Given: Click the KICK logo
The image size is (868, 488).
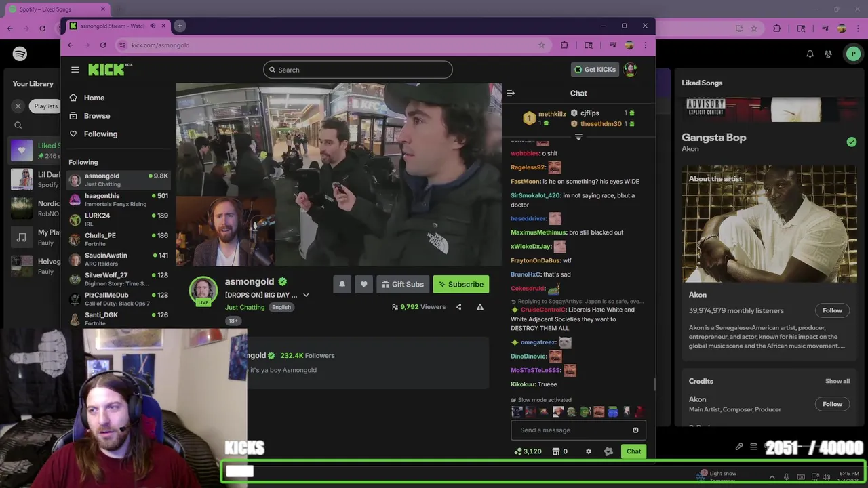Looking at the screenshot, I should pos(109,69).
